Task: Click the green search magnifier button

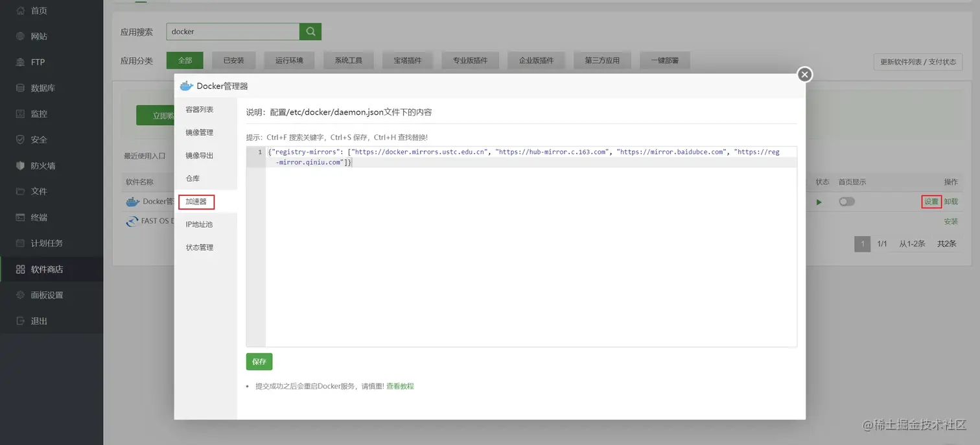Action: click(x=310, y=31)
